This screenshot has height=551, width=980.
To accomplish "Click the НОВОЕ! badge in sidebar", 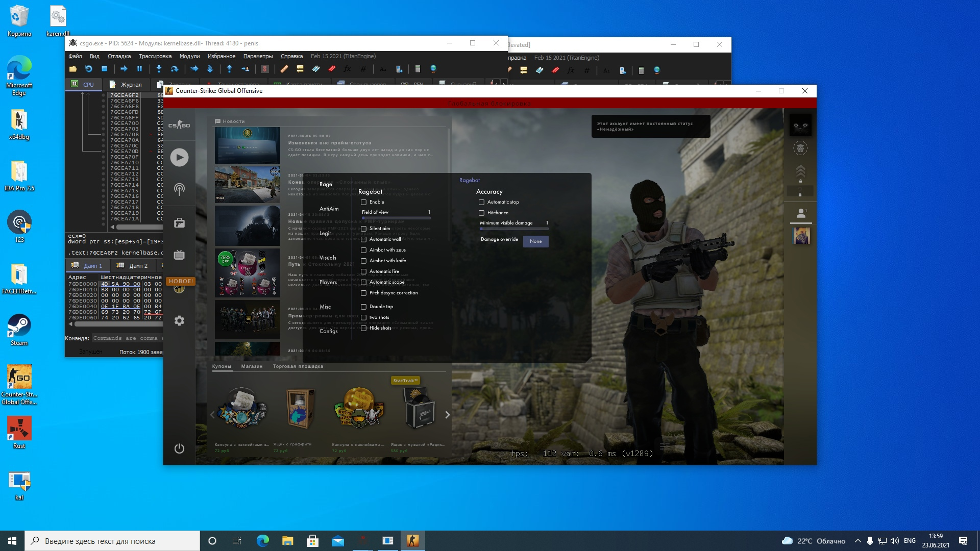I will click(x=181, y=281).
